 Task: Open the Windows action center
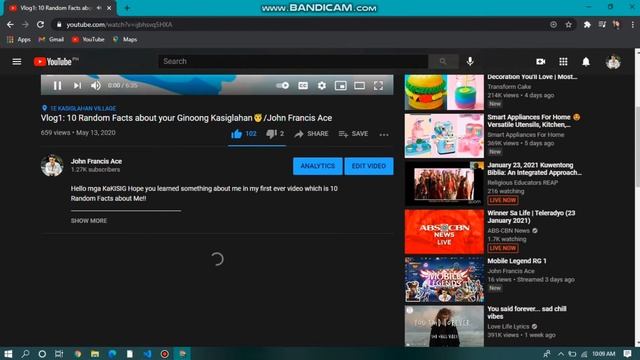[x=628, y=353]
